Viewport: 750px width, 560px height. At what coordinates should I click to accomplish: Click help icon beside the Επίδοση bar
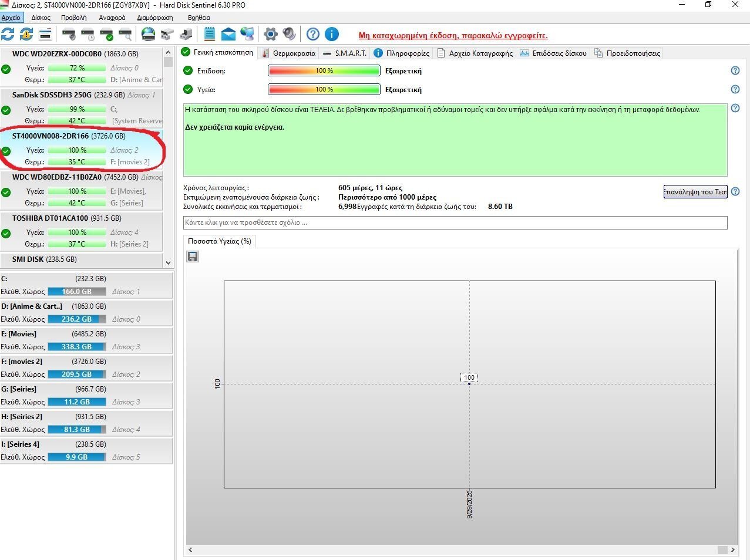[735, 70]
